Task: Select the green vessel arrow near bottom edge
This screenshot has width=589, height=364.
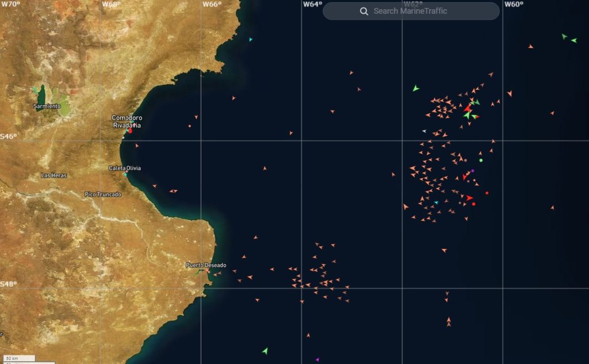Action: point(265,350)
